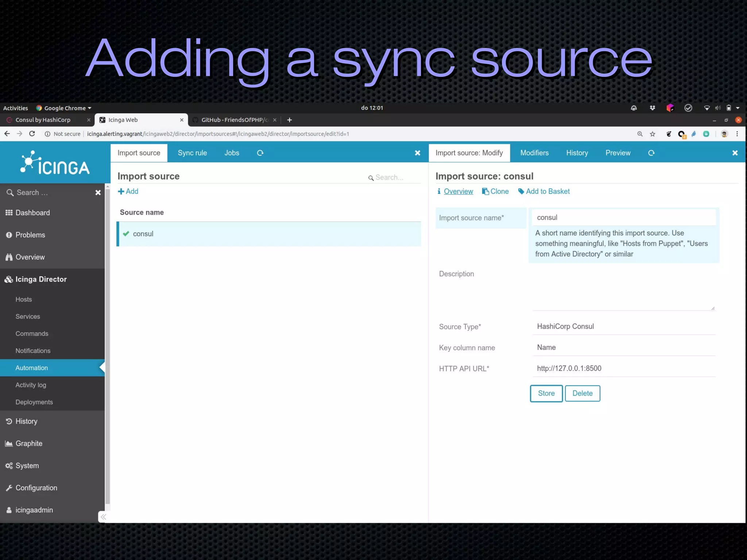Refresh the Import source list panel

[260, 153]
